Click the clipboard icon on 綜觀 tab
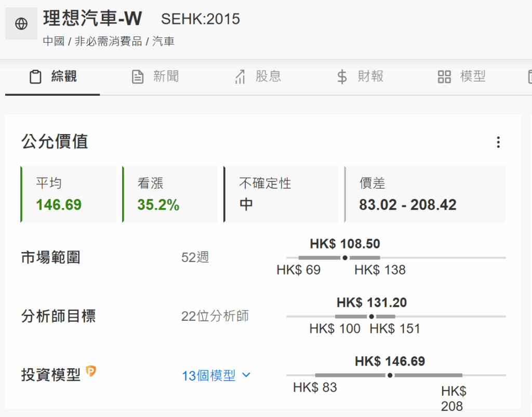This screenshot has height=417, width=532. [35, 76]
